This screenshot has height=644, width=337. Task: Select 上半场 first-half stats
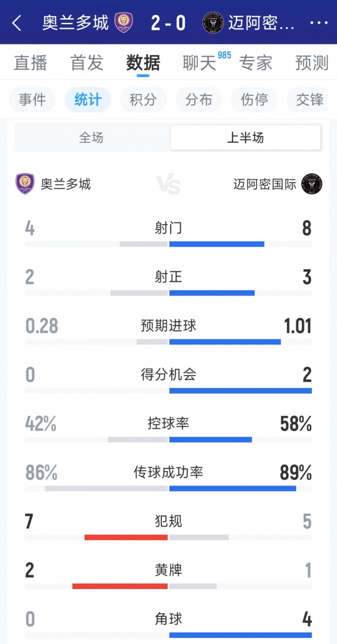(245, 138)
